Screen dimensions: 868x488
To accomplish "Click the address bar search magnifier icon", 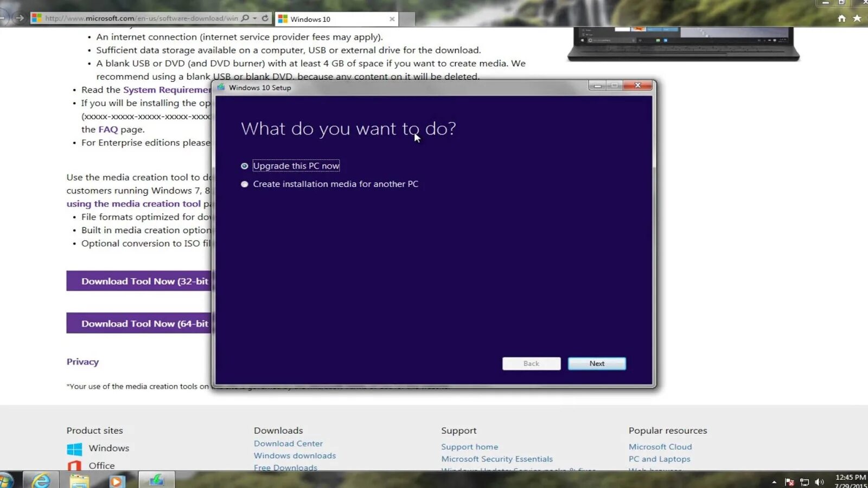I will coord(245,18).
